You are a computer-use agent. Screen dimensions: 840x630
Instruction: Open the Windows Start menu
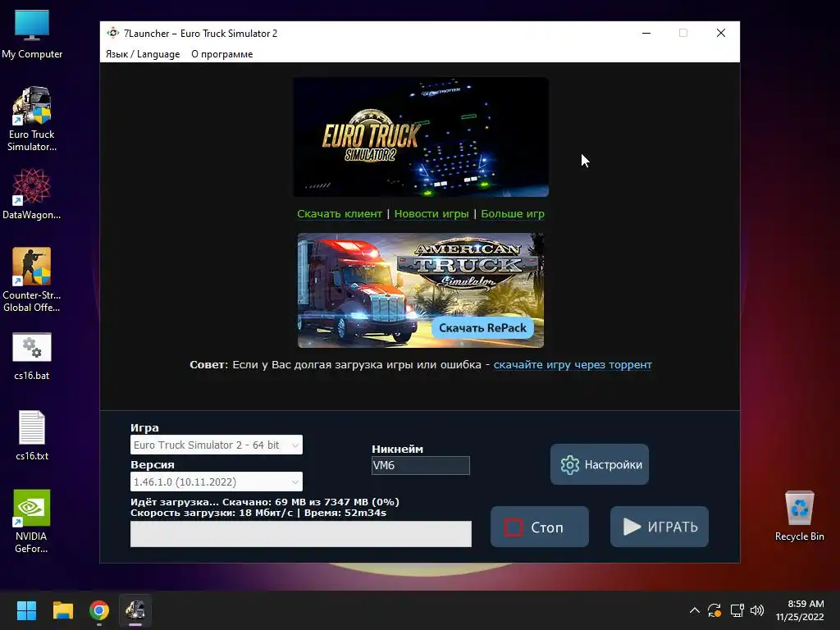[x=26, y=610]
